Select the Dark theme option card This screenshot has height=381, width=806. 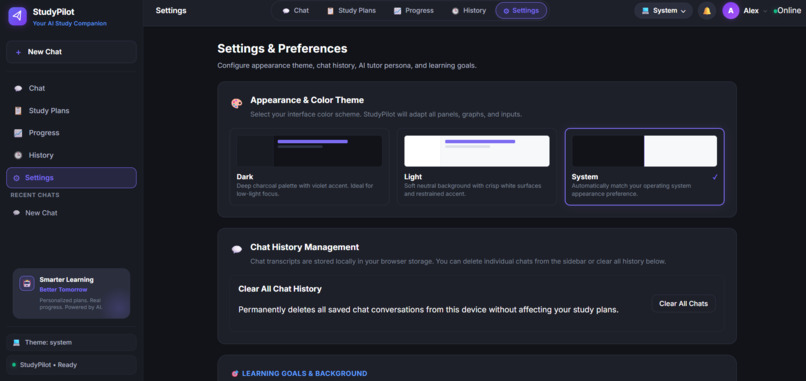click(309, 167)
